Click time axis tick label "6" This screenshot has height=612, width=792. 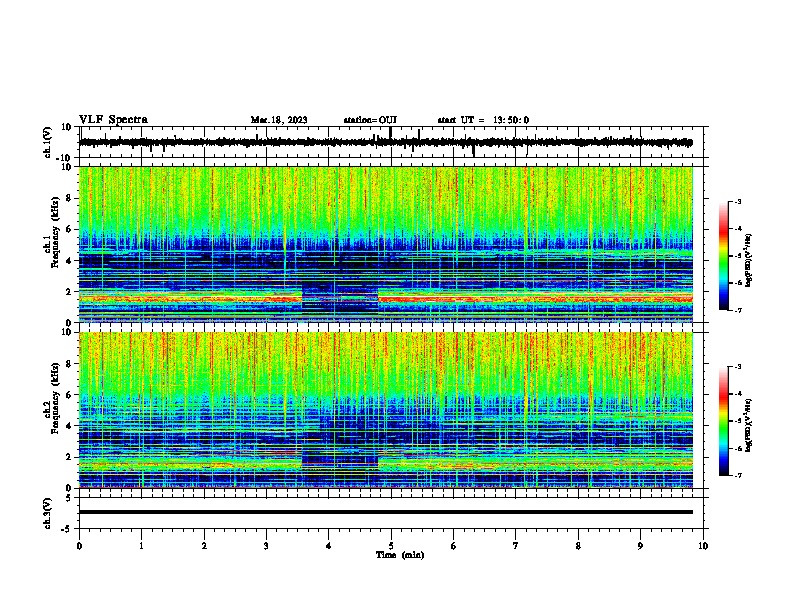point(454,546)
